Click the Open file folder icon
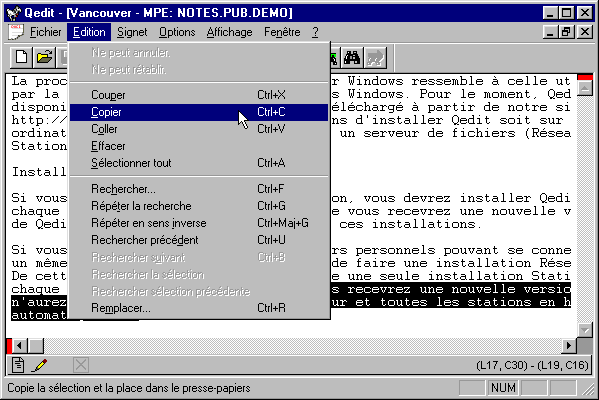This screenshot has height=400, width=599. [44, 58]
